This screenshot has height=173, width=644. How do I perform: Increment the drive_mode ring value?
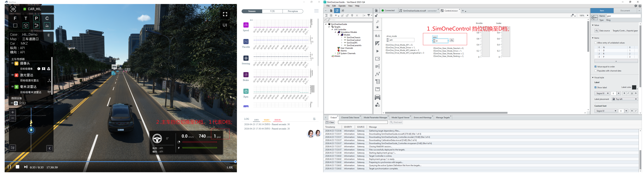(x=388, y=39)
